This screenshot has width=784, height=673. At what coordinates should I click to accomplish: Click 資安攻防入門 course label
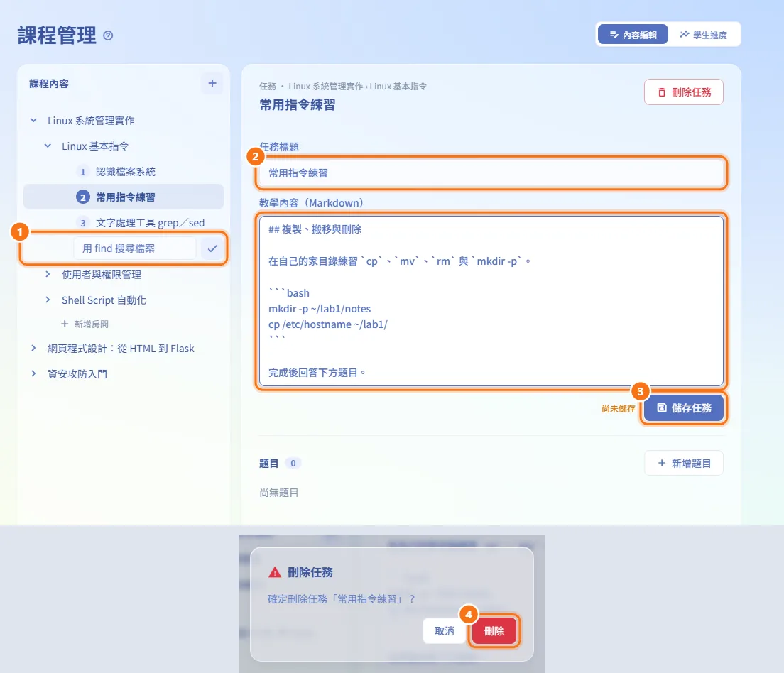(x=77, y=374)
